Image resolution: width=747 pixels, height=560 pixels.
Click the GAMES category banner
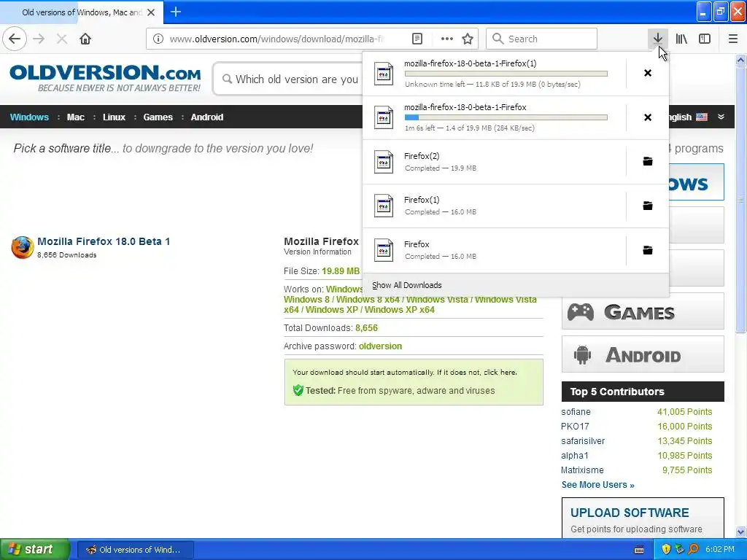click(643, 312)
